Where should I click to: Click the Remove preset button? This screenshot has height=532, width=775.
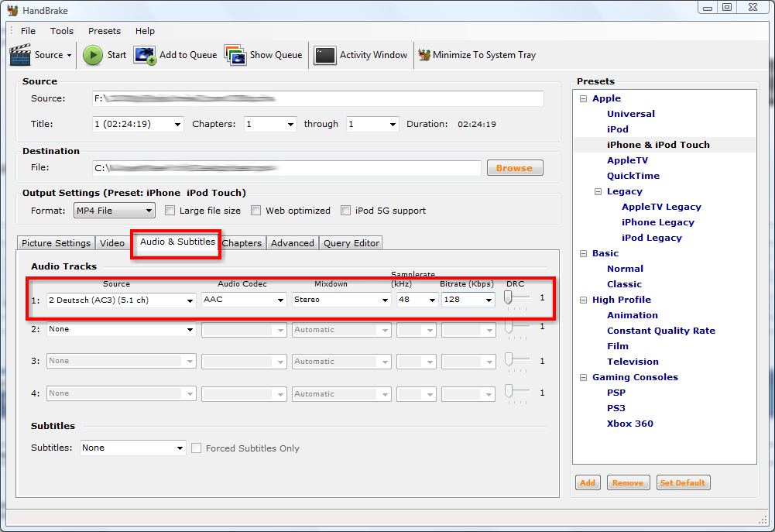[x=628, y=482]
